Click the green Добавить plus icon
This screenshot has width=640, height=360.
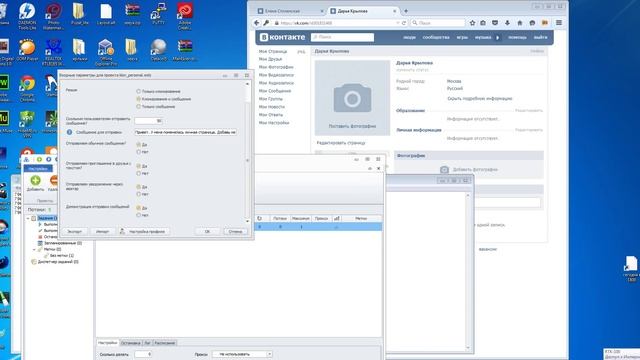[x=36, y=180]
